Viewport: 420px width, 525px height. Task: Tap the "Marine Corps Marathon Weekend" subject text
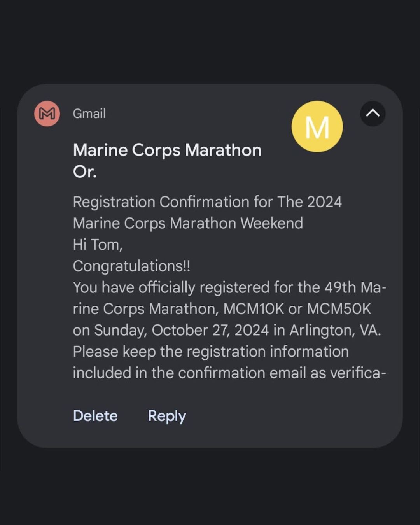pos(188,223)
